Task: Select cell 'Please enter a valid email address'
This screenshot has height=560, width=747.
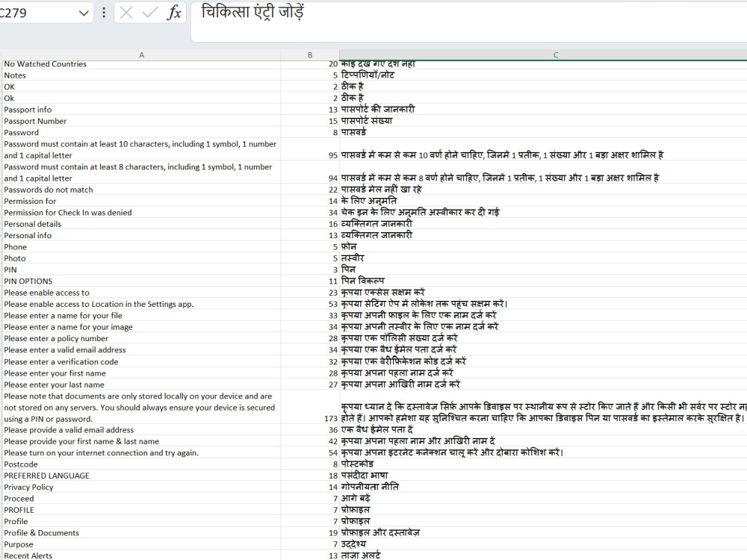Action: point(141,349)
